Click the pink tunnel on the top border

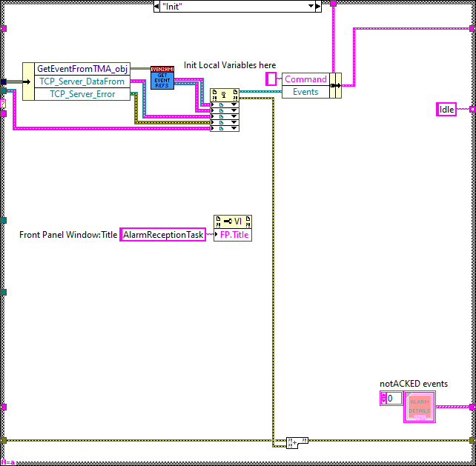coord(334,4)
